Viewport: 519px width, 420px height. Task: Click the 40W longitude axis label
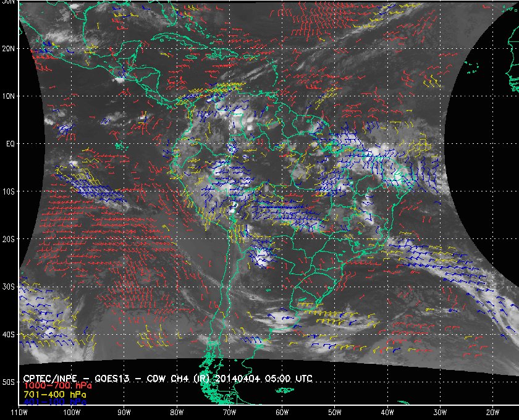[x=387, y=413]
